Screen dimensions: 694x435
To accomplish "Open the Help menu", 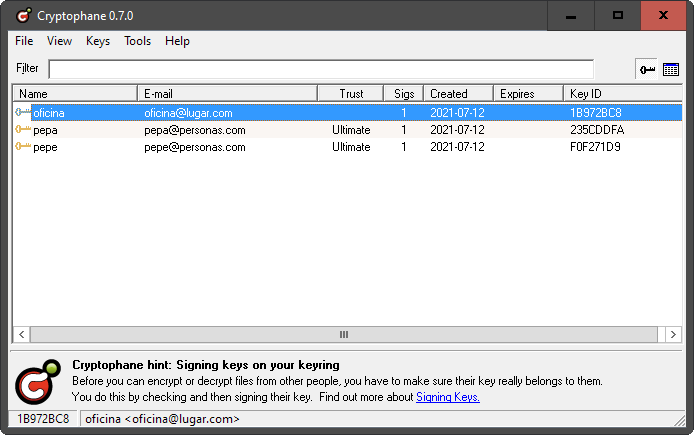I will tap(177, 41).
